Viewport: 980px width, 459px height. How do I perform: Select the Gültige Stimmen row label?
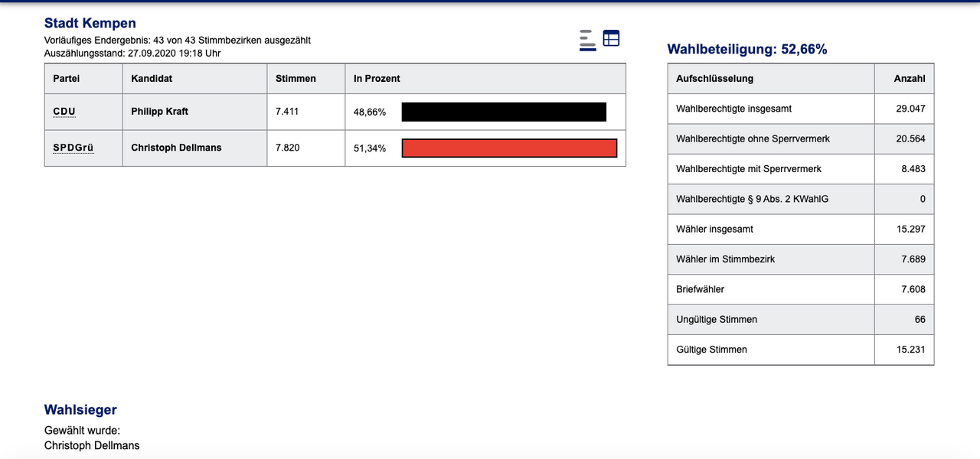(x=712, y=350)
